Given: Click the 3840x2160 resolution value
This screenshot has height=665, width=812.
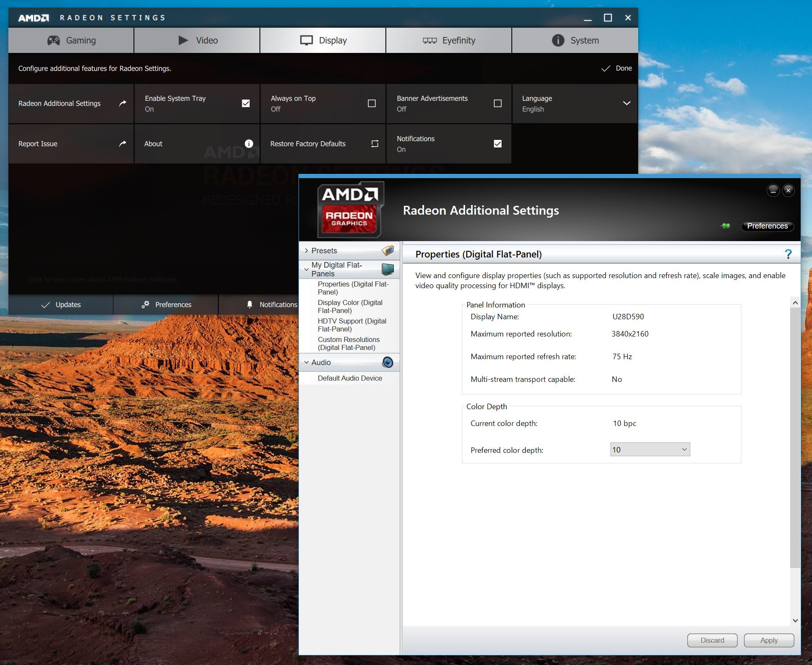Looking at the screenshot, I should point(630,334).
